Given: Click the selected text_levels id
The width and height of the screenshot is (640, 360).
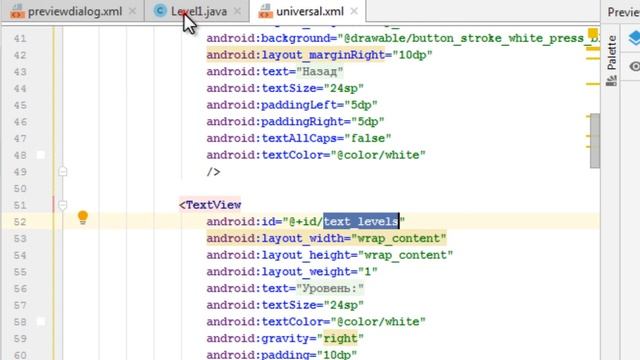Looking at the screenshot, I should pos(361,221).
